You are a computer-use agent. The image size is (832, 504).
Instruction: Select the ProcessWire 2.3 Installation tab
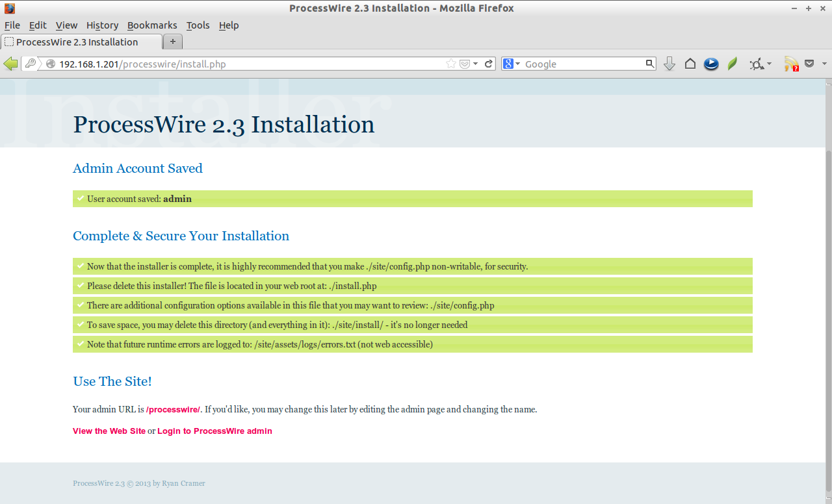[x=81, y=42]
